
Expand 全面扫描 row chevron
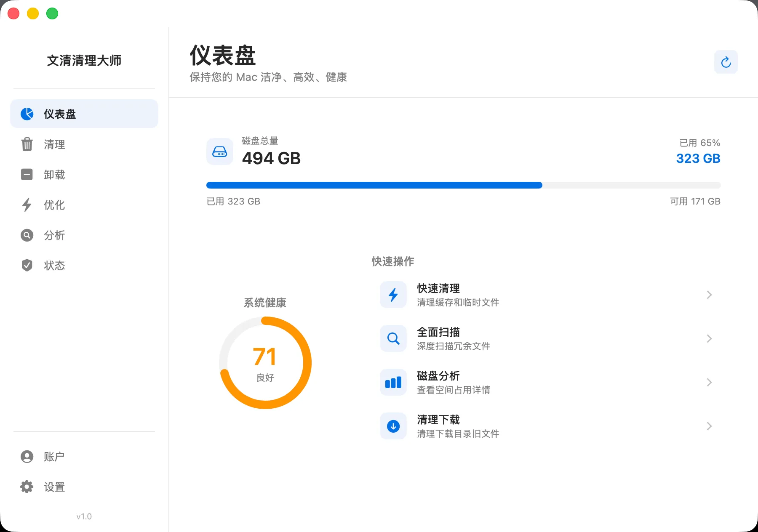[x=709, y=338]
